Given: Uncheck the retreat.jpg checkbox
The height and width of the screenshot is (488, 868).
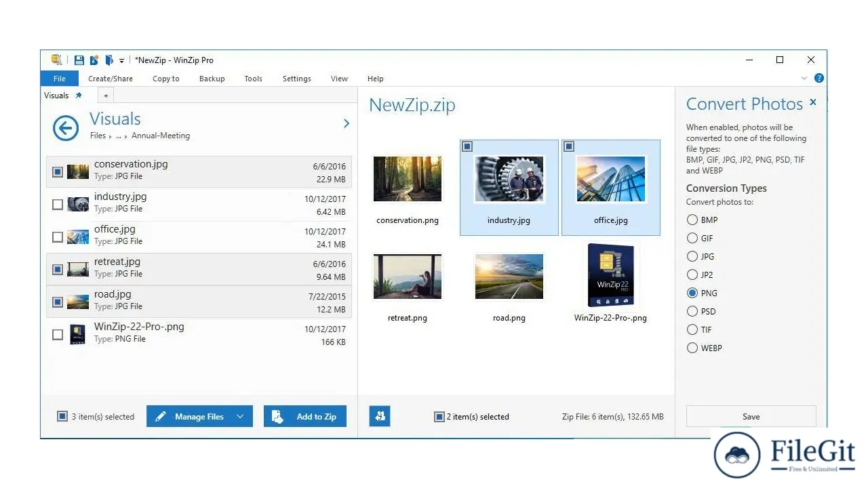Looking at the screenshot, I should (x=58, y=270).
